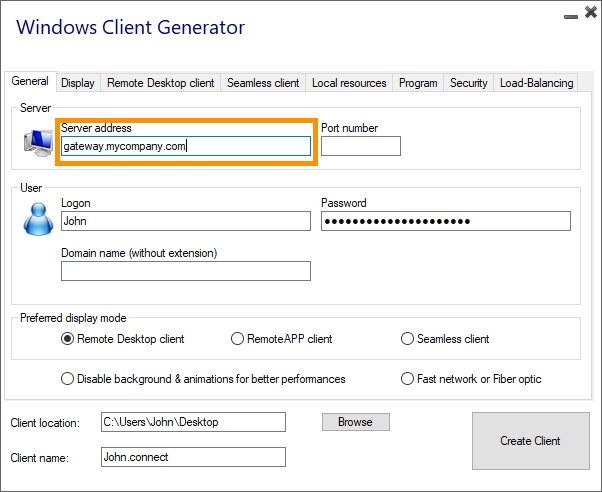The image size is (602, 492).
Task: Go to the Local resources tab
Action: (x=349, y=83)
